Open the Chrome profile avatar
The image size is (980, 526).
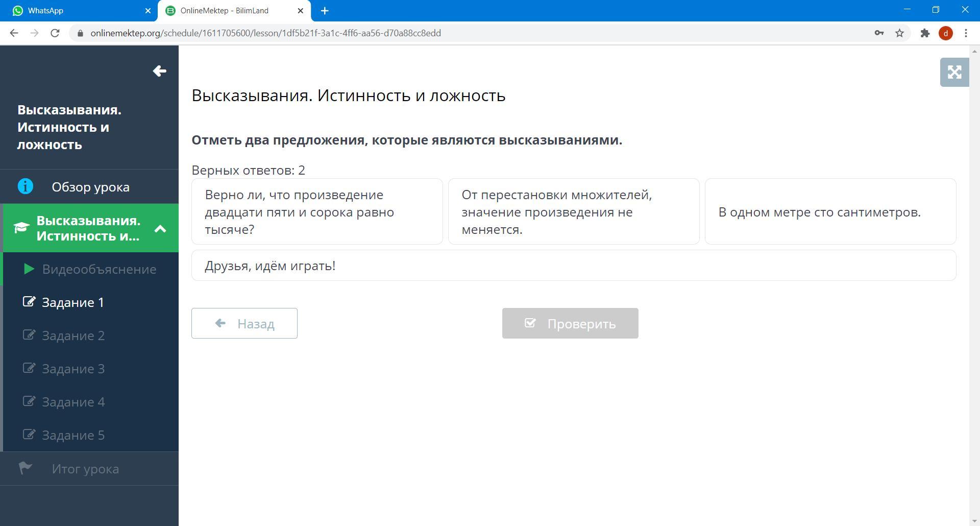point(946,33)
